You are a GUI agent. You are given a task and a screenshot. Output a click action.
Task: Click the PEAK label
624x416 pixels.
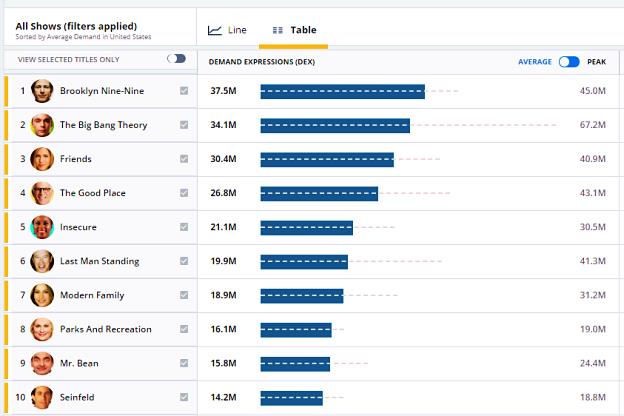597,62
